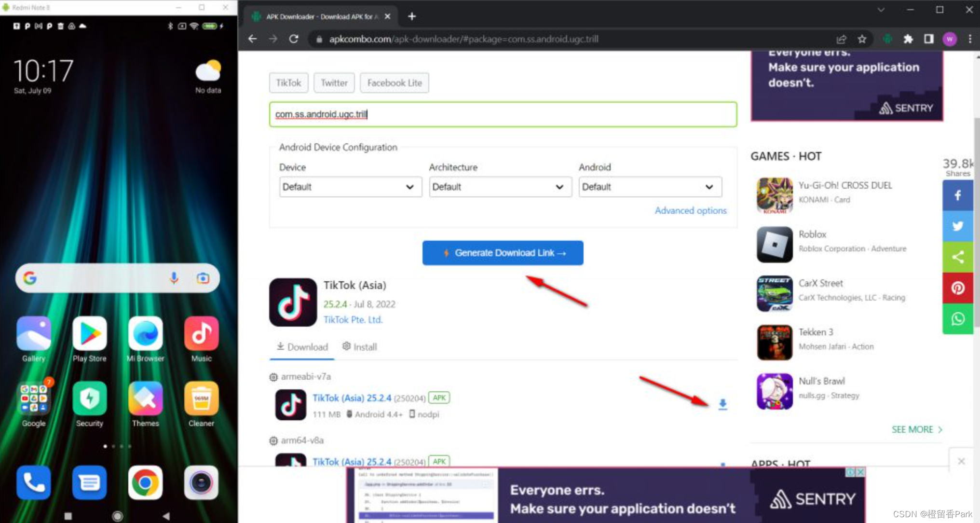The height and width of the screenshot is (523, 980).
Task: Open the Phone dialer in the dock
Action: coord(33,482)
